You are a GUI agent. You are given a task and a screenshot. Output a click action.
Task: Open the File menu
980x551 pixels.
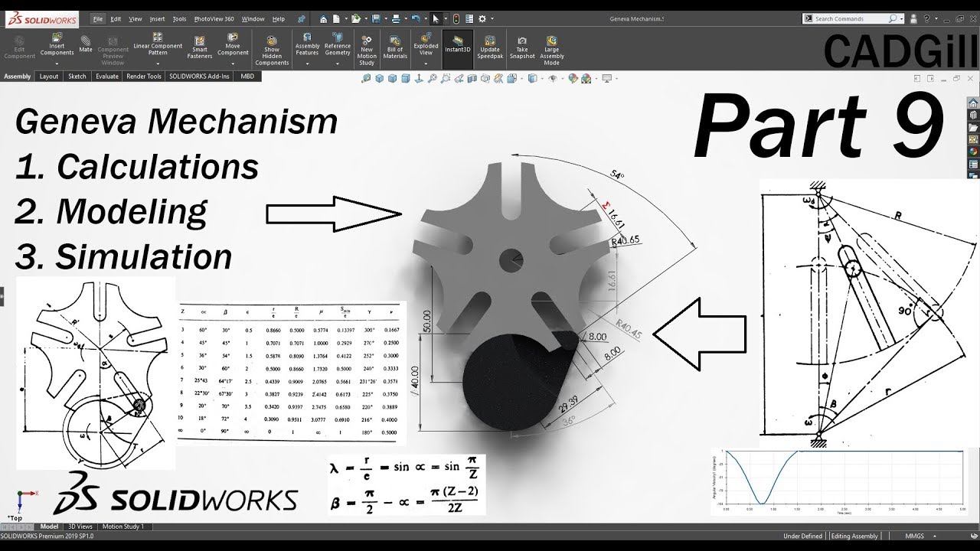point(98,18)
